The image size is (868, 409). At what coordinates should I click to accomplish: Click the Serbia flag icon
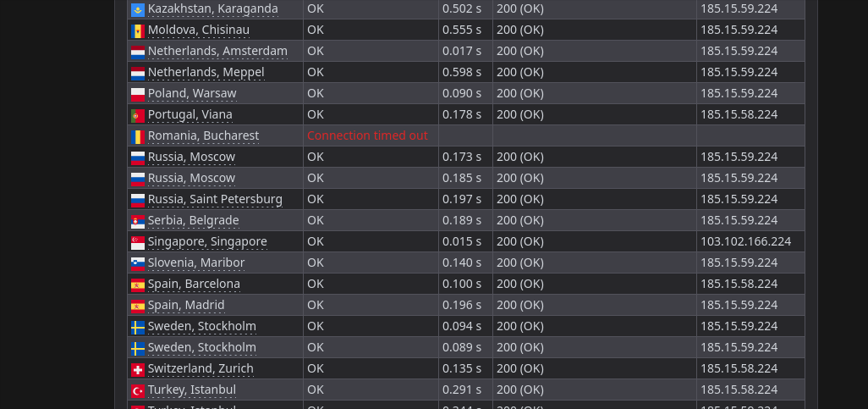pos(137,221)
